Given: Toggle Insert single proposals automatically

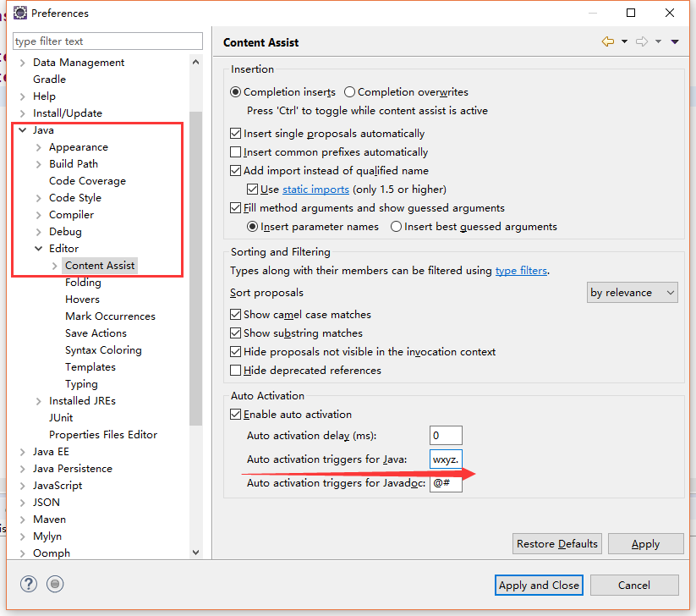Looking at the screenshot, I should (x=236, y=133).
